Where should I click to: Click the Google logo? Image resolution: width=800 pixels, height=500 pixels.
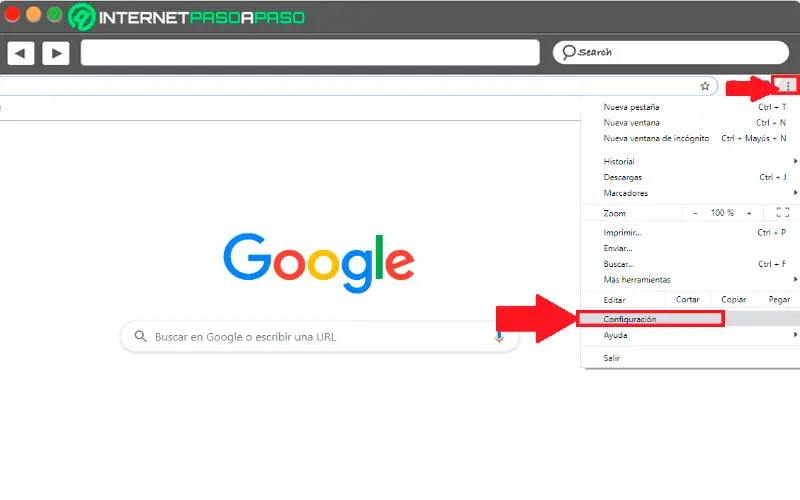coord(319,263)
